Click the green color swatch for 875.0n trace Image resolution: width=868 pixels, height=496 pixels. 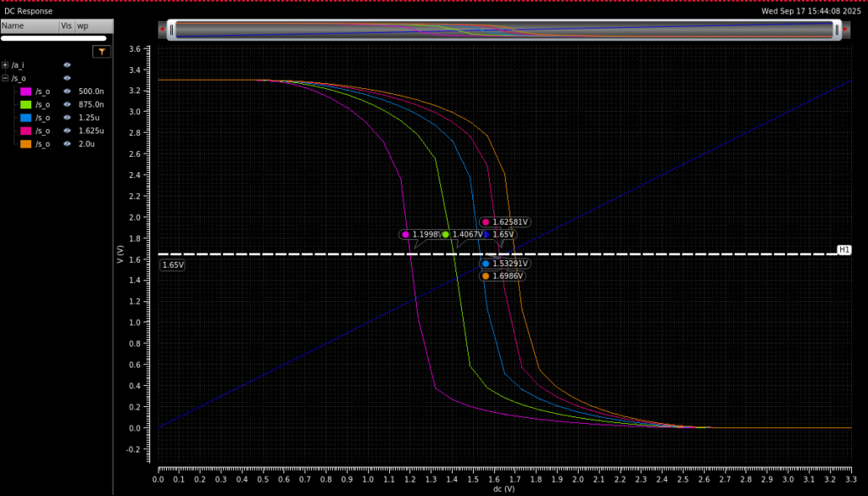[25, 105]
